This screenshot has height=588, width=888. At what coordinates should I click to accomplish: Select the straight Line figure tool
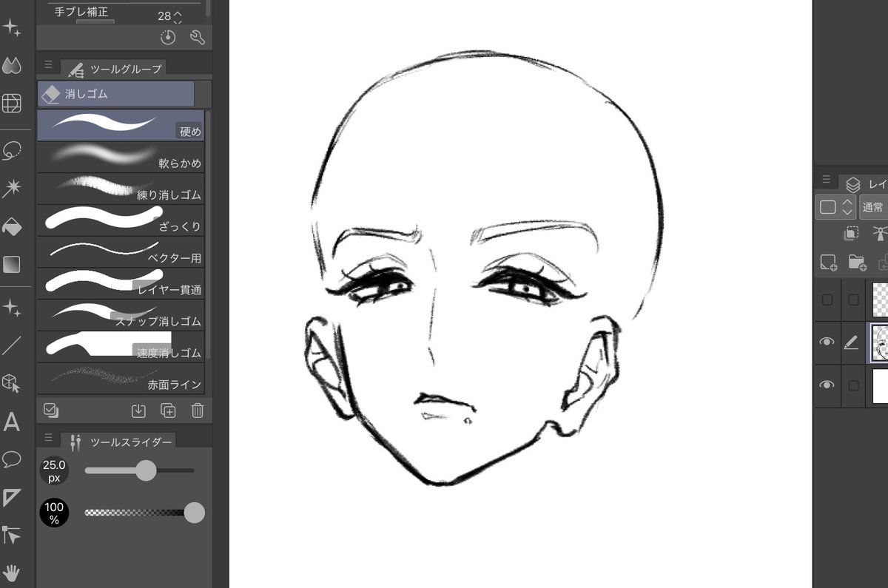pyautogui.click(x=12, y=345)
